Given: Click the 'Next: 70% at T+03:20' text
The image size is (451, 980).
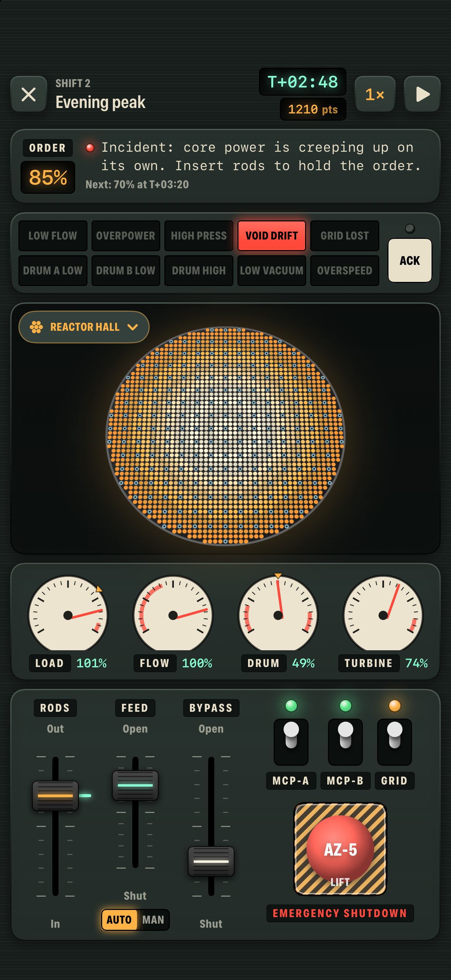Looking at the screenshot, I should coord(137,185).
